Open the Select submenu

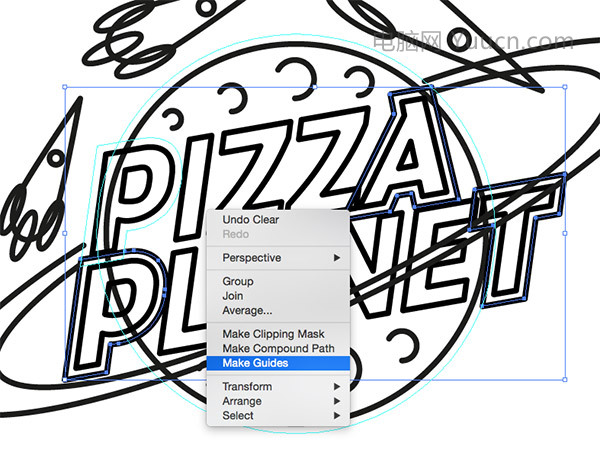278,416
